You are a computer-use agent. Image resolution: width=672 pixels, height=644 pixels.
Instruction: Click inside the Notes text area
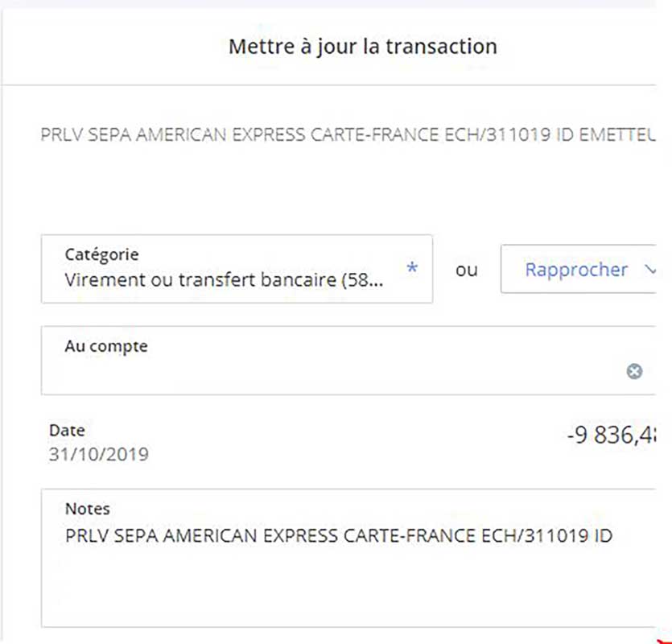[x=348, y=558]
